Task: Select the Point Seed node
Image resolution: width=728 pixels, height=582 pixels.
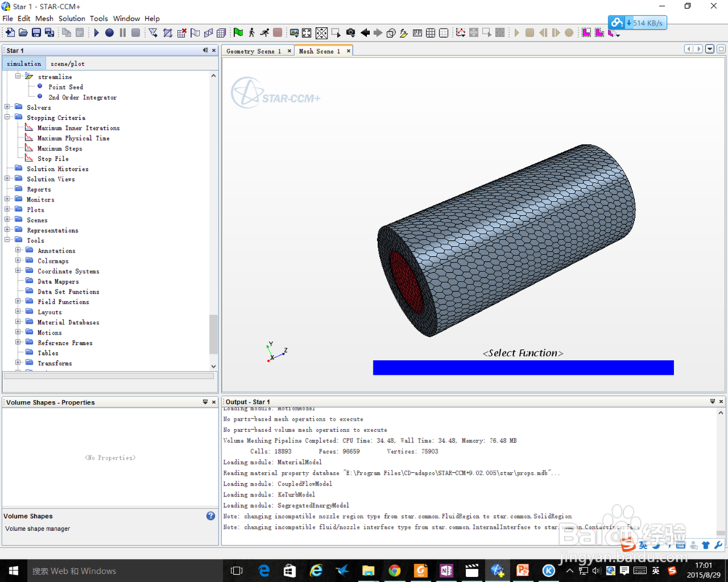Action: pos(66,87)
